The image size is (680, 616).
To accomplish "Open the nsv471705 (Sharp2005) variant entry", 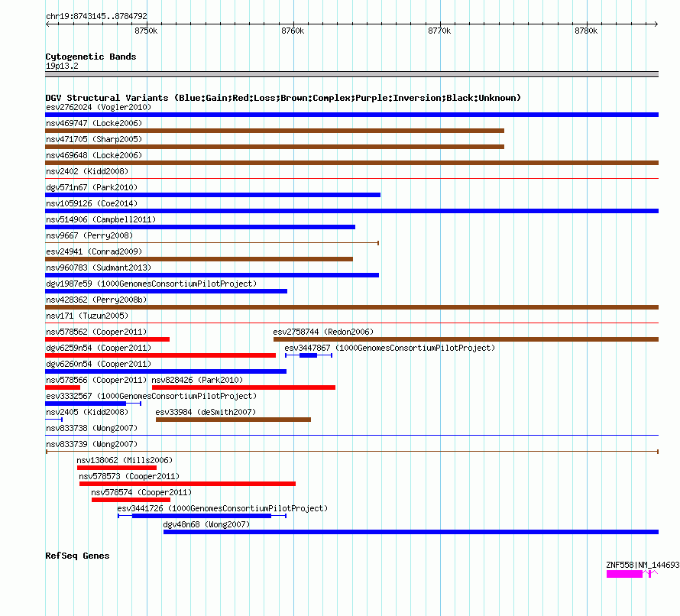I will tap(94, 139).
